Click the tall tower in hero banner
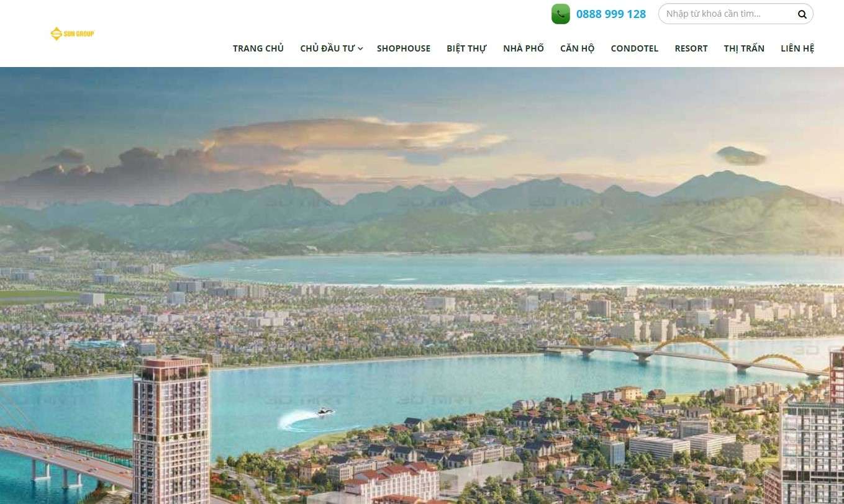 (x=171, y=430)
